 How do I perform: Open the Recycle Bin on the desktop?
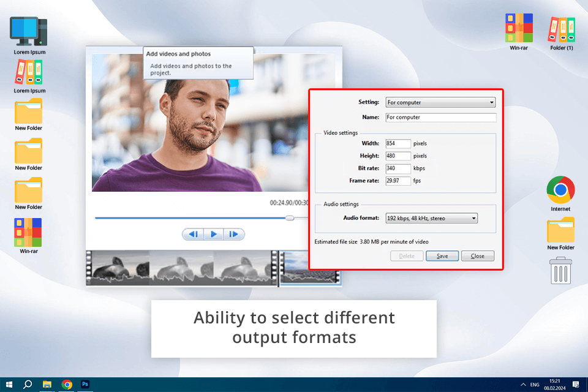point(560,270)
